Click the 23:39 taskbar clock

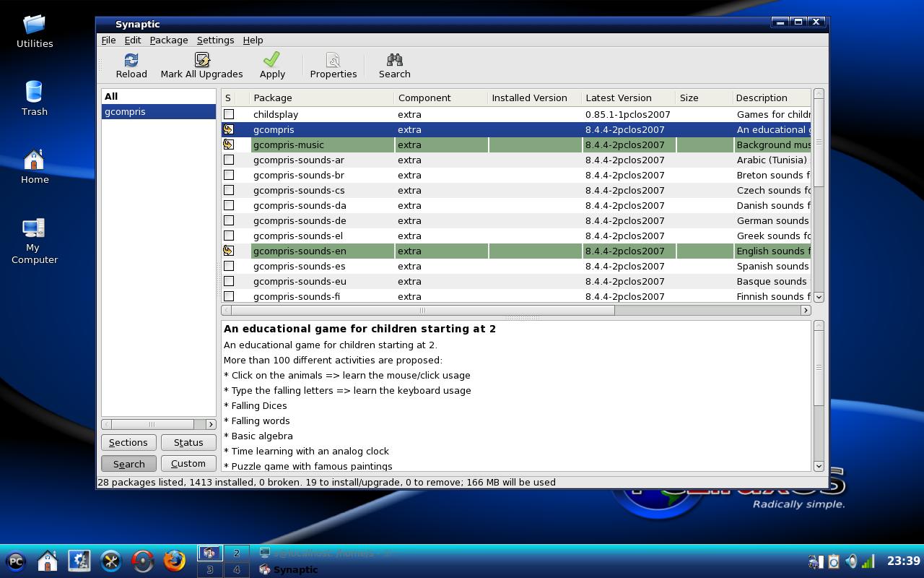click(903, 561)
